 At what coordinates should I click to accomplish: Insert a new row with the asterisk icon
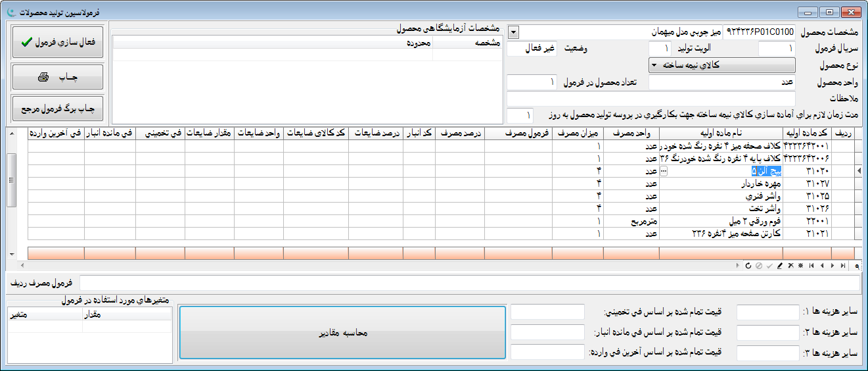800,265
